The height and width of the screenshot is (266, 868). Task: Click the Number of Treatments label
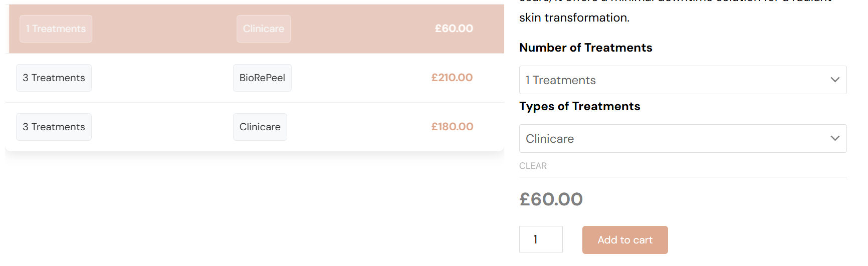pos(585,48)
